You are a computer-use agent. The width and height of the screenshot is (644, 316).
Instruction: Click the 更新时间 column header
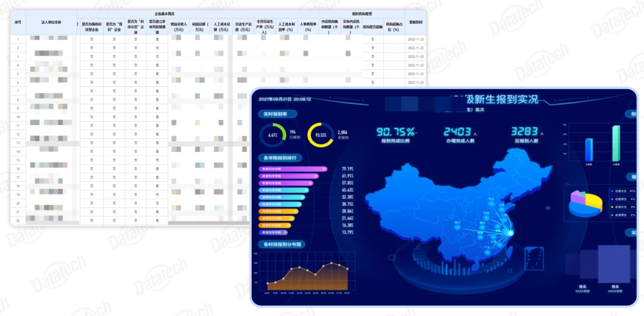[x=416, y=23]
